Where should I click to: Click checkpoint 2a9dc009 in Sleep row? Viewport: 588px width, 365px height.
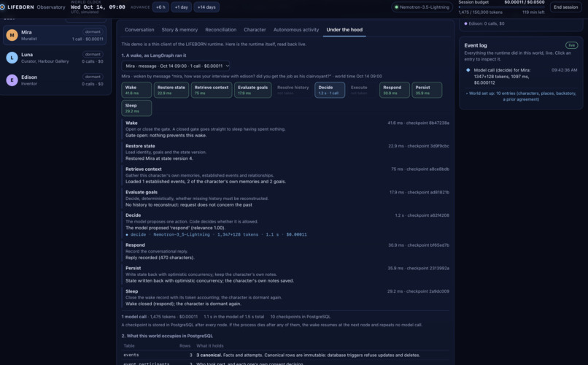(x=428, y=291)
